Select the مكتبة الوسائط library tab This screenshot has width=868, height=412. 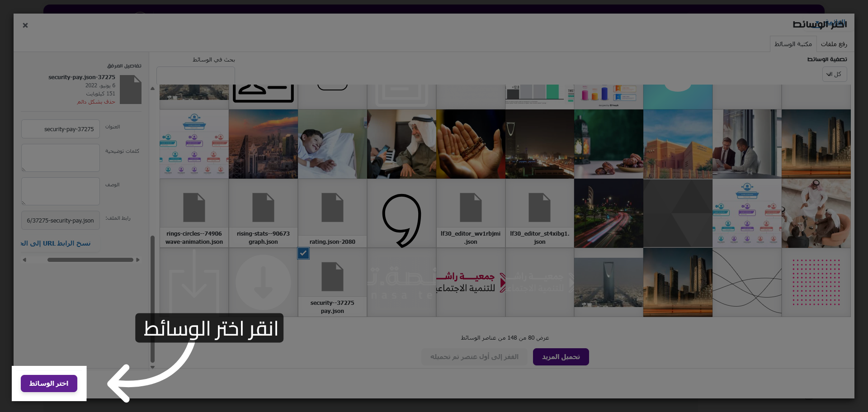(x=793, y=43)
